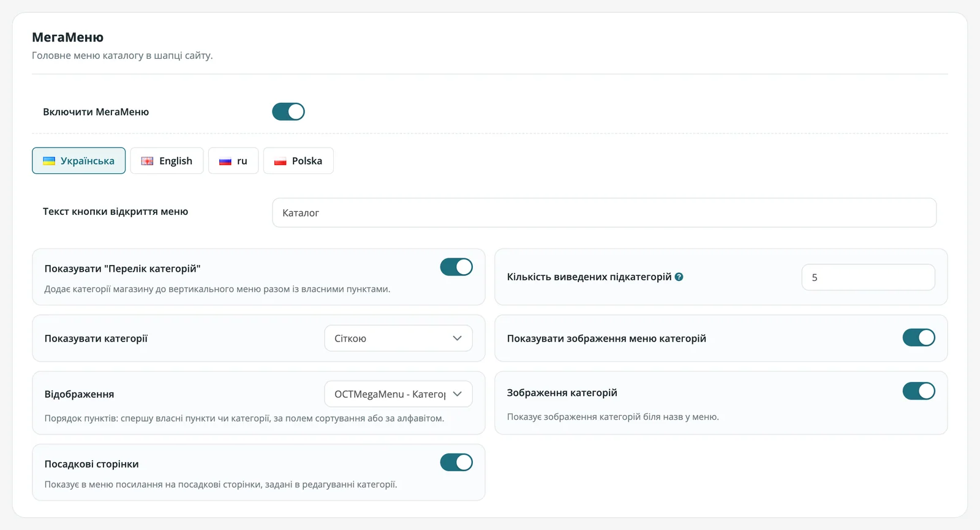
Task: Toggle the Включити МегаМеню switch
Action: point(288,111)
